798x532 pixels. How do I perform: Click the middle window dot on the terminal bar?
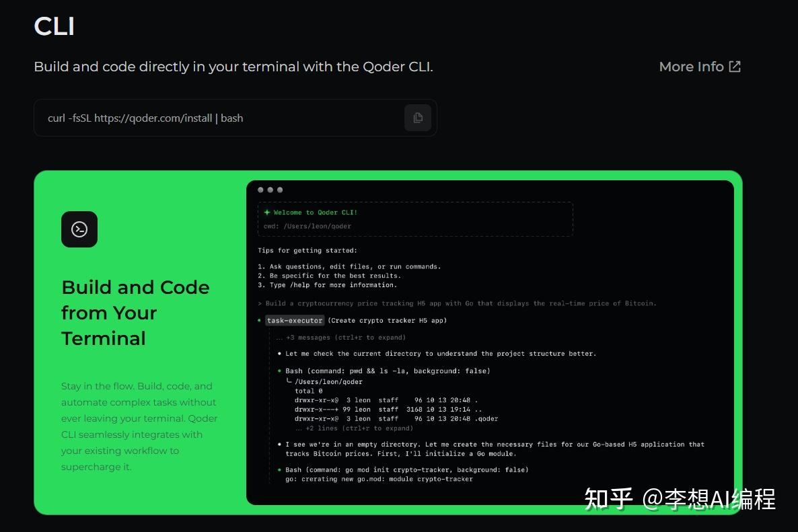pyautogui.click(x=270, y=190)
